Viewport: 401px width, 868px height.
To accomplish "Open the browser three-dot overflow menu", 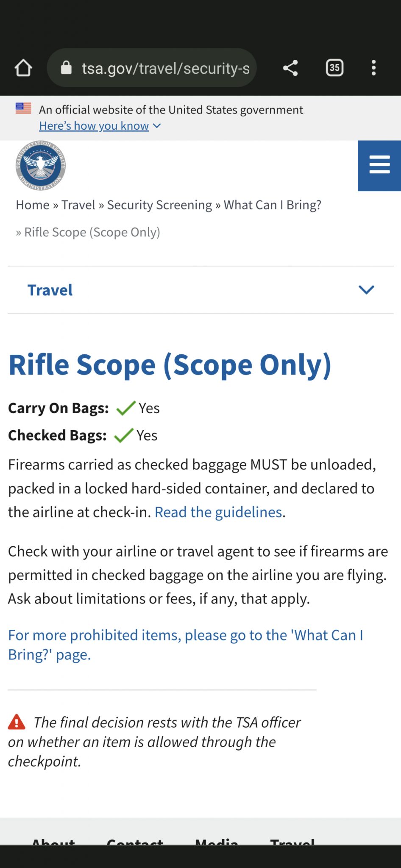I will [x=373, y=68].
